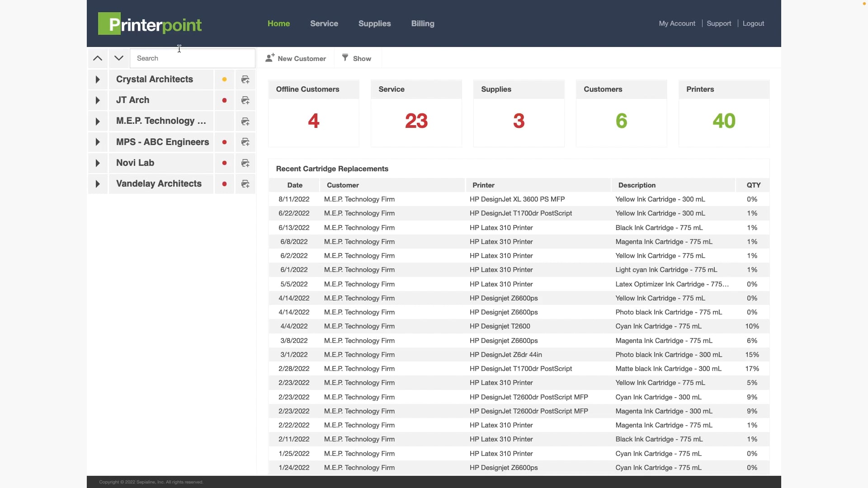
Task: Open the Billing menu tab
Action: (423, 24)
